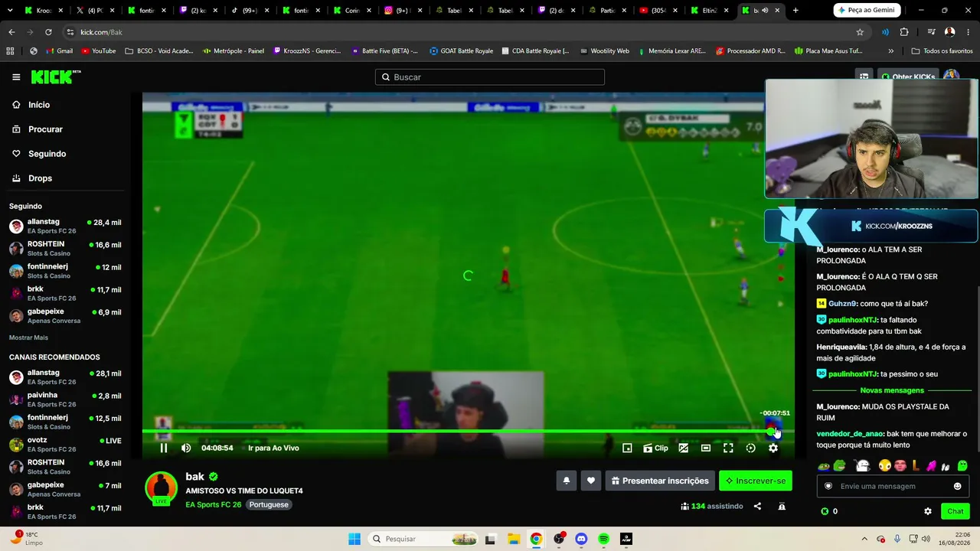Reload the page in Chrome
The width and height of the screenshot is (980, 551).
pyautogui.click(x=48, y=32)
